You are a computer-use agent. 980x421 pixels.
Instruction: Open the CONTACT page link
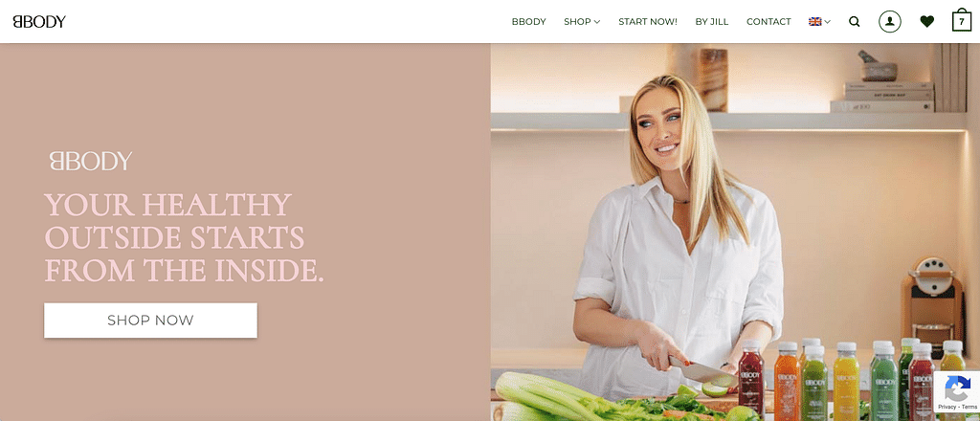[x=768, y=22]
